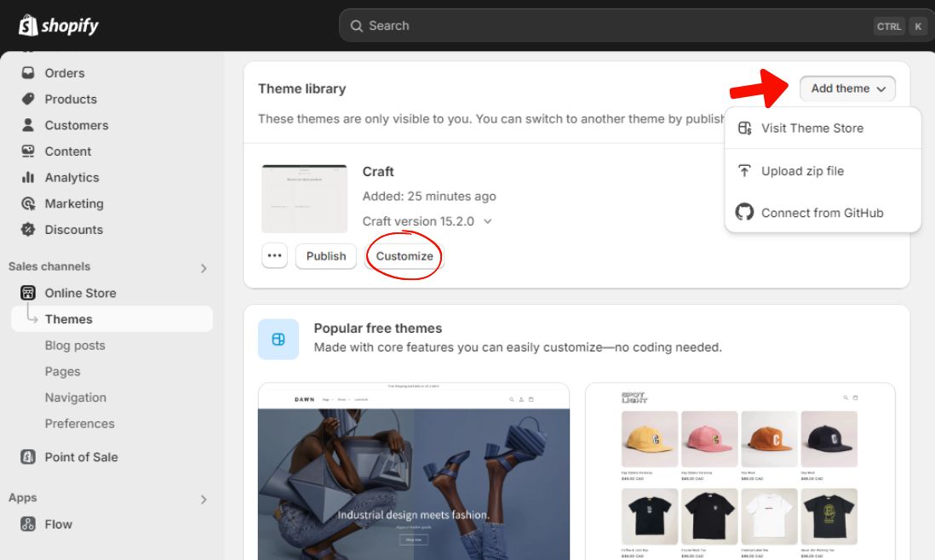This screenshot has width=935, height=560.
Task: Expand the Sales channels section
Action: 204,268
